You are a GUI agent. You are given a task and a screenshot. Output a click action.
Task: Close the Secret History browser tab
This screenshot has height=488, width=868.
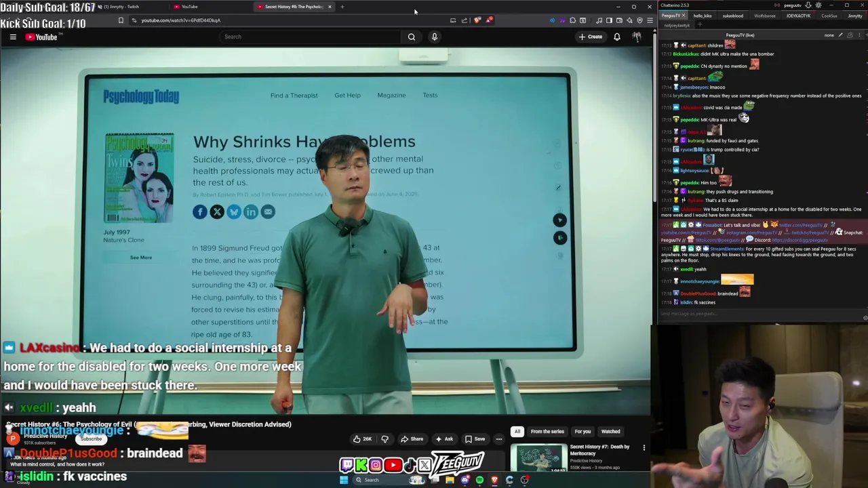pyautogui.click(x=330, y=7)
